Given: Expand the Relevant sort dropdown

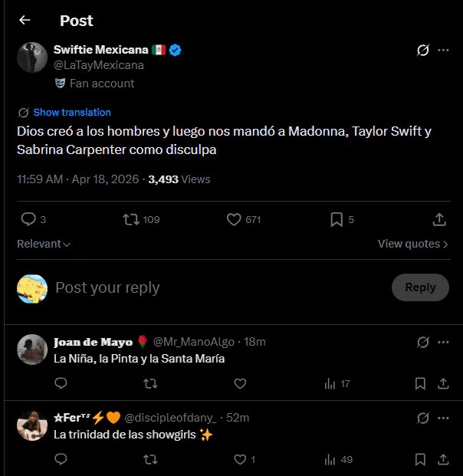Looking at the screenshot, I should [x=44, y=244].
